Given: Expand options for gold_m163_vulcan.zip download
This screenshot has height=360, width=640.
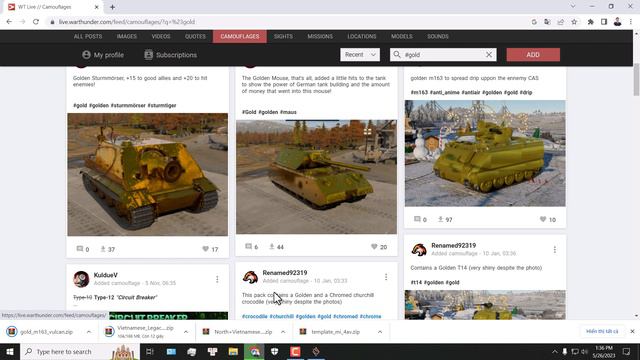Looking at the screenshot, I should 89,332.
